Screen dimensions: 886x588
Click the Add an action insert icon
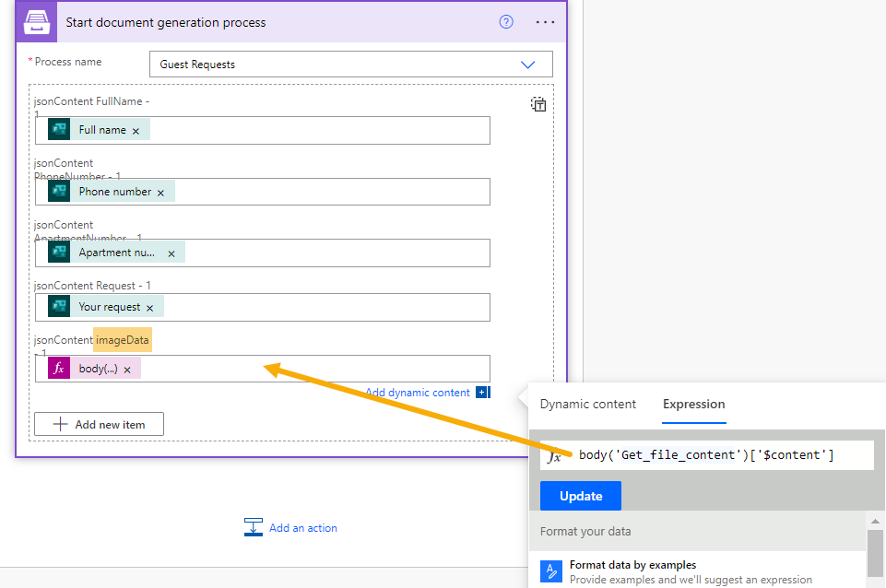254,527
